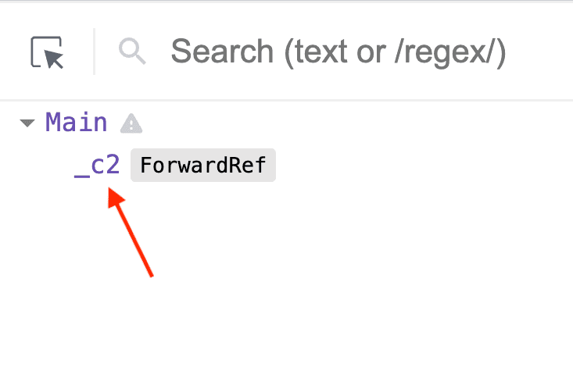The height and width of the screenshot is (392, 573).
Task: Click the pointer-in-box picker in the toolbar
Action: (47, 52)
